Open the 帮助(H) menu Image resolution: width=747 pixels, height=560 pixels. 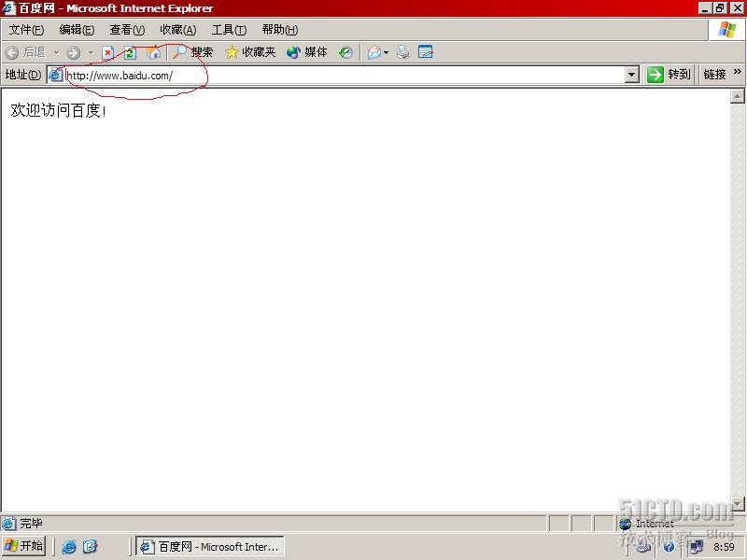point(280,30)
